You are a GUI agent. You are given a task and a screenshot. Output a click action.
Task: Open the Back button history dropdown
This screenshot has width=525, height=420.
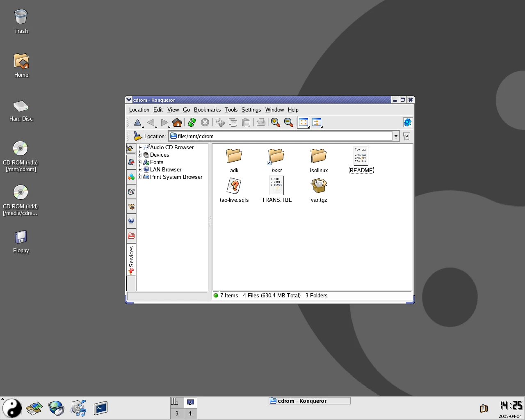[x=156, y=127]
